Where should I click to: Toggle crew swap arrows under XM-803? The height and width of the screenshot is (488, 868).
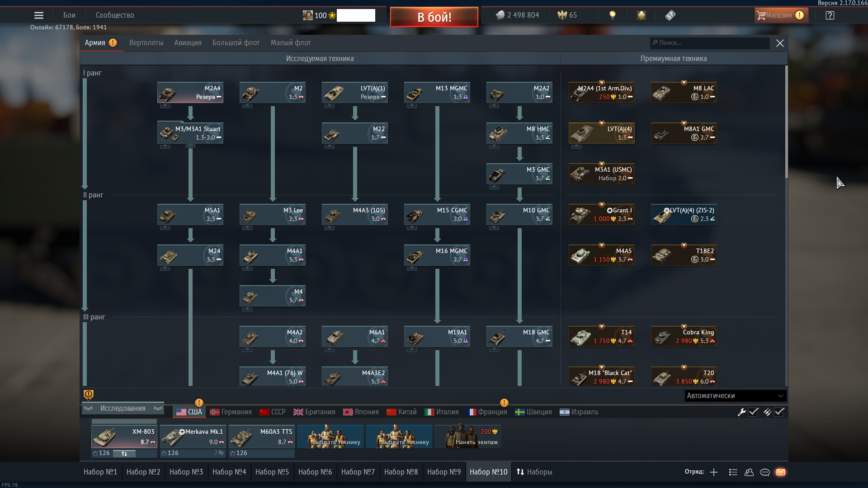pyautogui.click(x=124, y=453)
